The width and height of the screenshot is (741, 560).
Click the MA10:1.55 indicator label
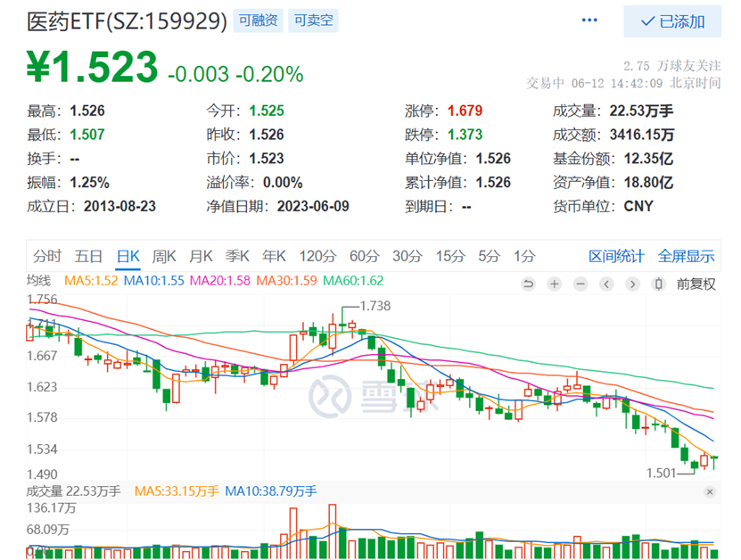pyautogui.click(x=154, y=281)
